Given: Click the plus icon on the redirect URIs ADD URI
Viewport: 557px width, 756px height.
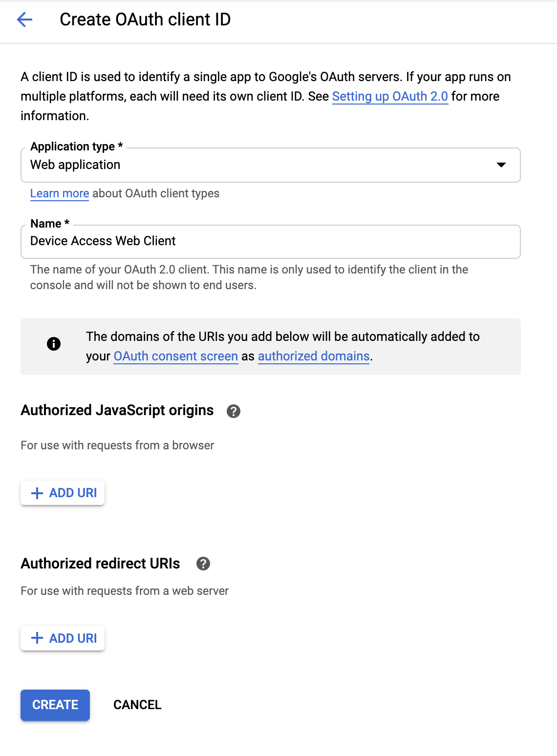Looking at the screenshot, I should (37, 638).
